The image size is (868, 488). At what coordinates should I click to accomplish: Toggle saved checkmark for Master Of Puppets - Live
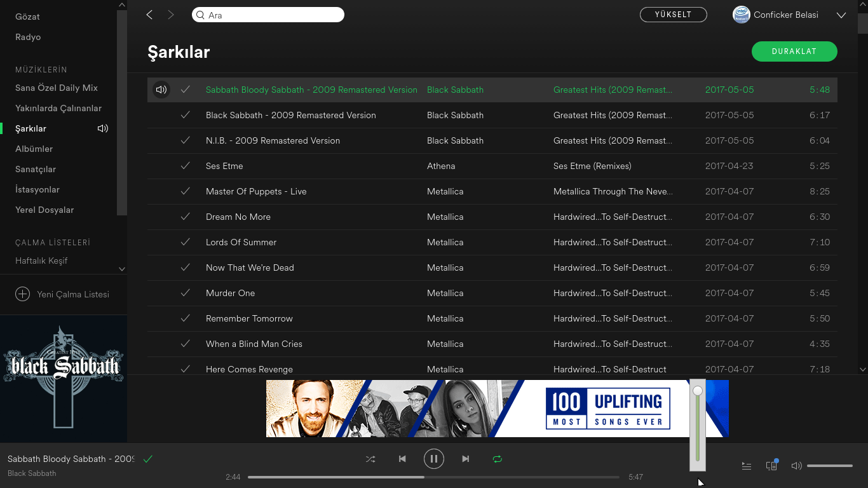(x=186, y=191)
